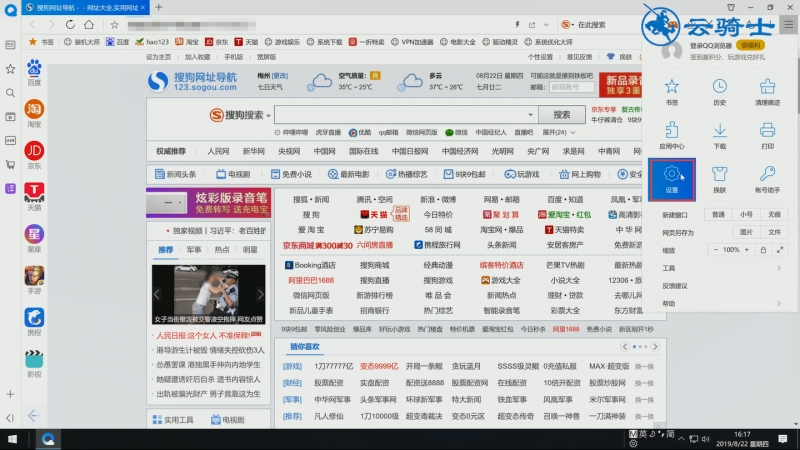Click the 反馈建议 menu item
The width and height of the screenshot is (800, 450).
(674, 286)
